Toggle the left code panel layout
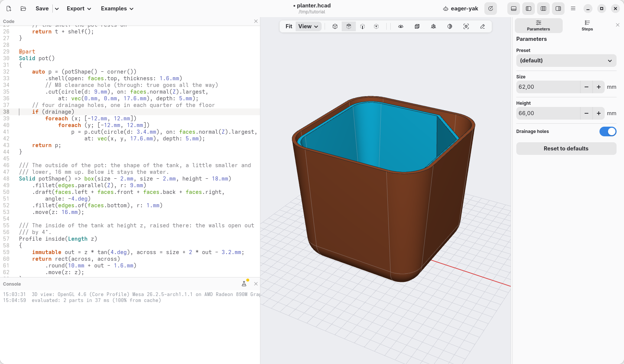The width and height of the screenshot is (624, 364). coord(529,9)
